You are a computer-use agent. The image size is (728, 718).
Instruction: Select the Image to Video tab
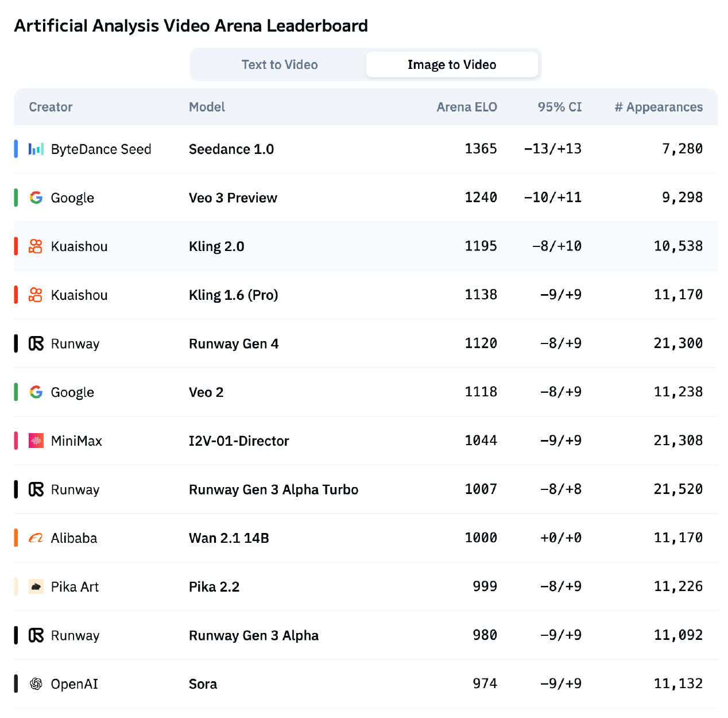(x=452, y=64)
